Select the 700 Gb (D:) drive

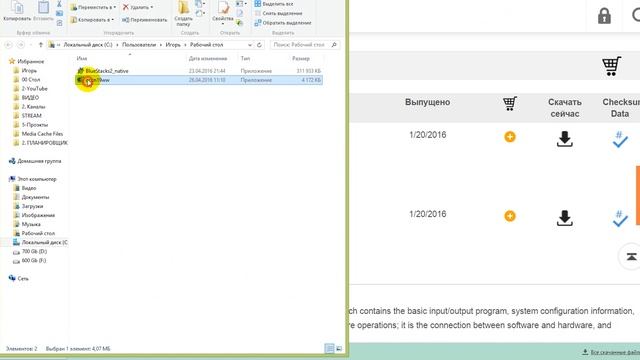pos(34,251)
